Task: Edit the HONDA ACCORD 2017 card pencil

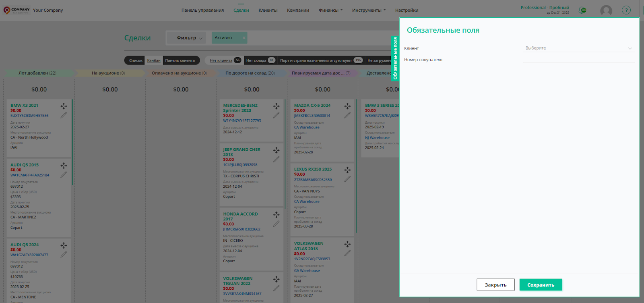Action: click(x=276, y=224)
